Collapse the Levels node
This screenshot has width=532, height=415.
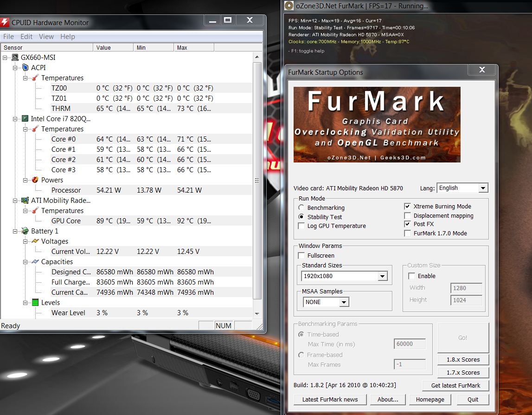pyautogui.click(x=25, y=303)
